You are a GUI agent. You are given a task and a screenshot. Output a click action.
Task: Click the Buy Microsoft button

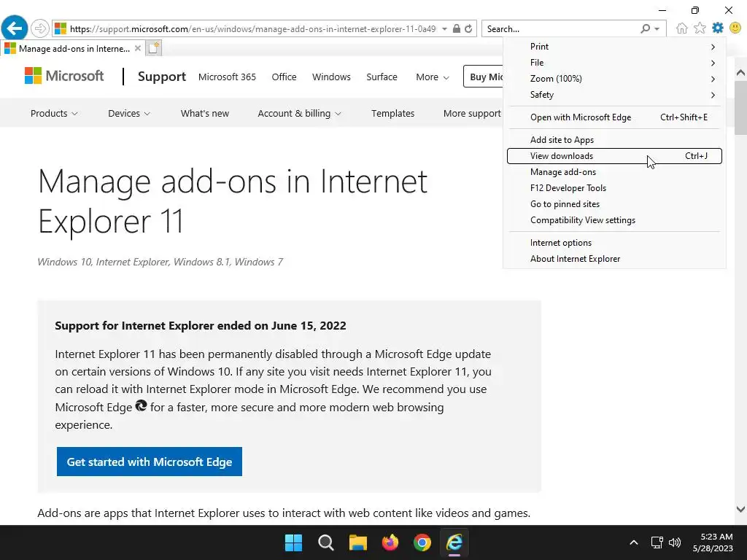point(483,77)
